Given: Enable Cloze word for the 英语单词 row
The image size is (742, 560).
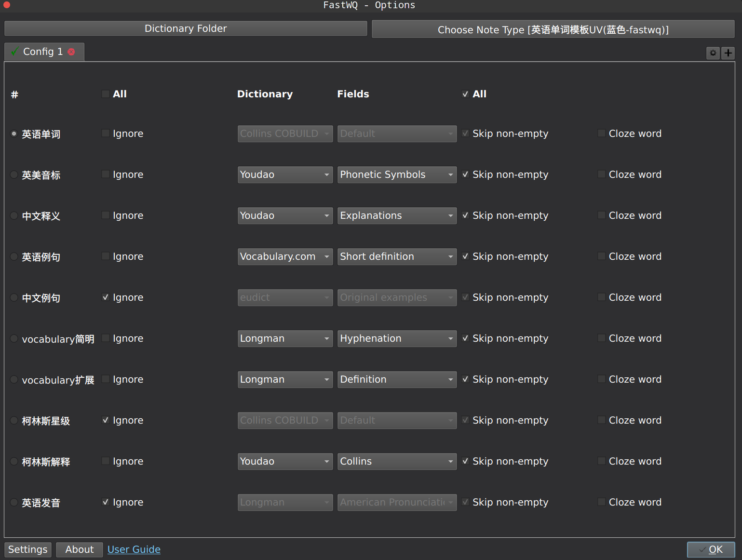Looking at the screenshot, I should click(x=601, y=133).
